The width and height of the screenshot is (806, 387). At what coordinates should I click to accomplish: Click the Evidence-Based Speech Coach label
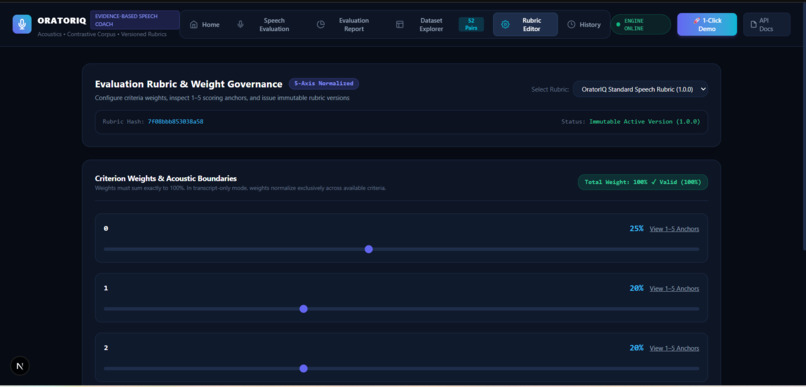pos(135,20)
